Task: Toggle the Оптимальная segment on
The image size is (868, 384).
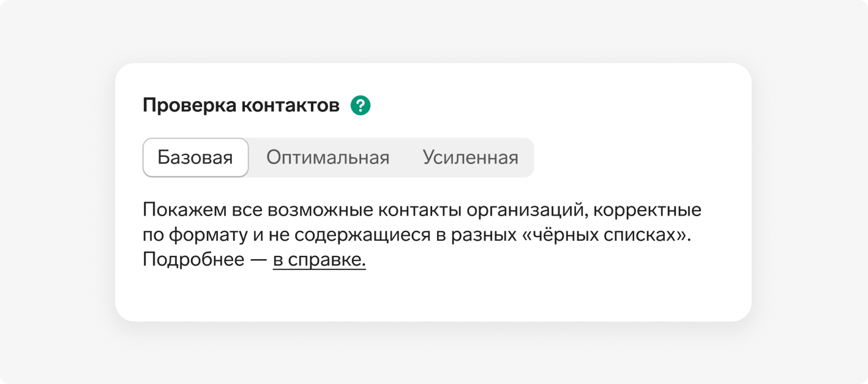Action: point(327,157)
